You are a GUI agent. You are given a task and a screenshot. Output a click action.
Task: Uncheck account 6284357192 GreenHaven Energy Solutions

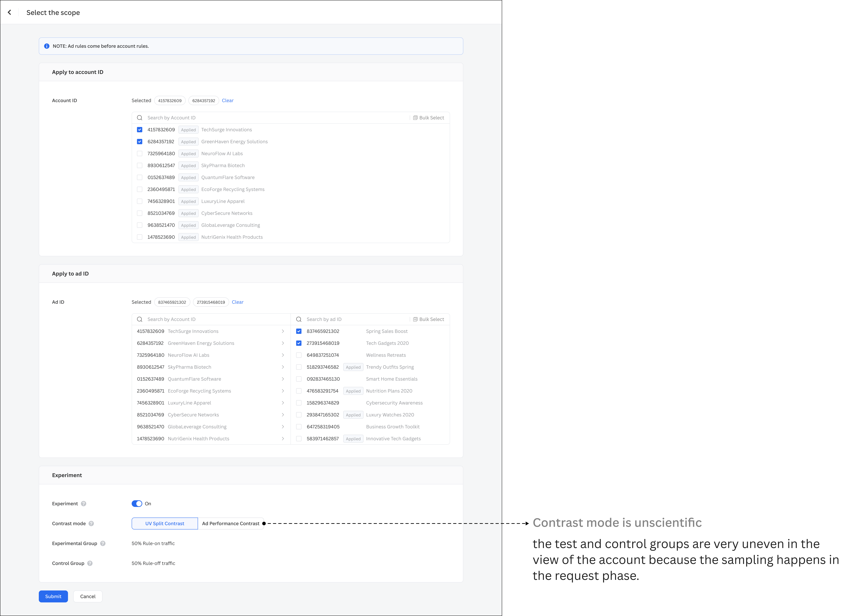[x=140, y=141]
